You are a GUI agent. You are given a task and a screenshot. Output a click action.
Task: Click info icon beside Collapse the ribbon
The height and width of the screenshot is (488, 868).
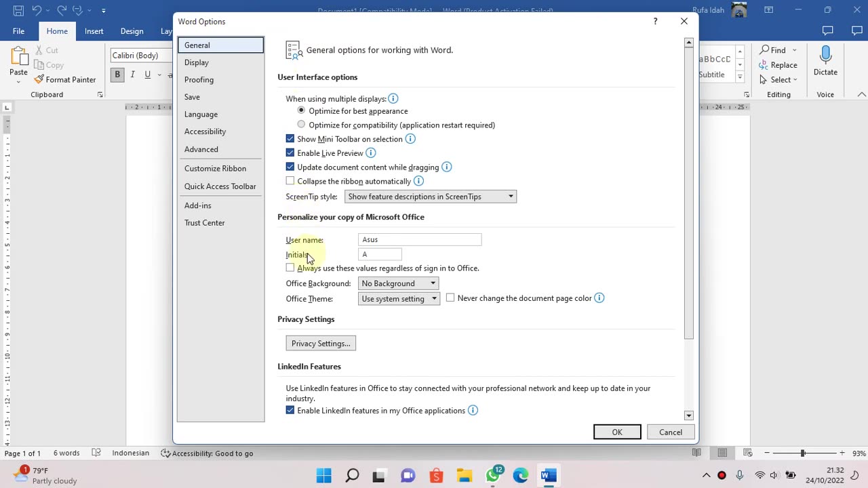click(418, 181)
